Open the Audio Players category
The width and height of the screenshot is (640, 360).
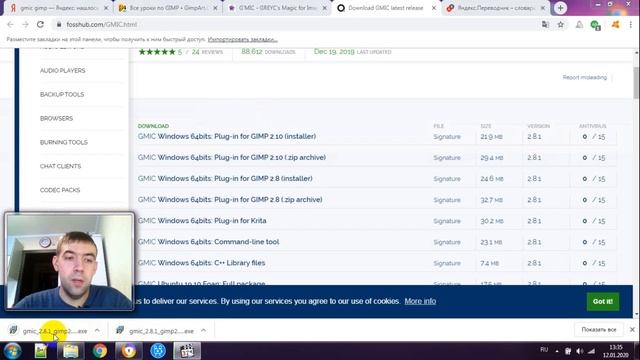point(62,71)
